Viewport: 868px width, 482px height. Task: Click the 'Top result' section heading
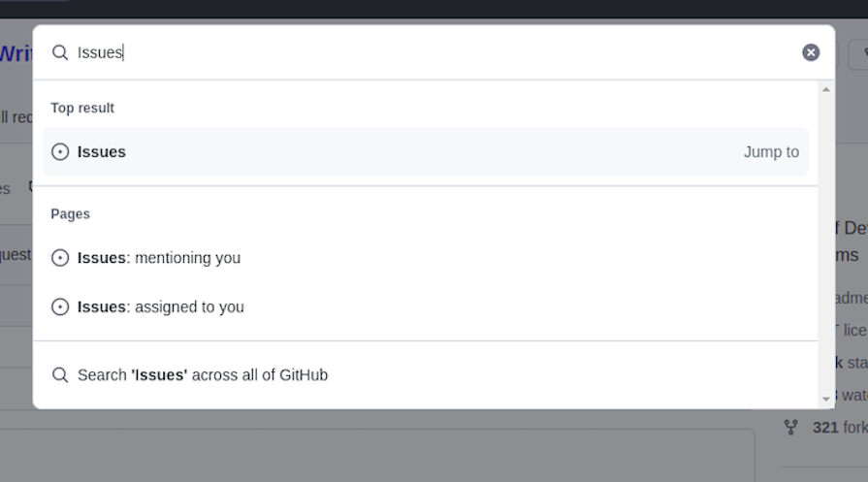coord(82,108)
